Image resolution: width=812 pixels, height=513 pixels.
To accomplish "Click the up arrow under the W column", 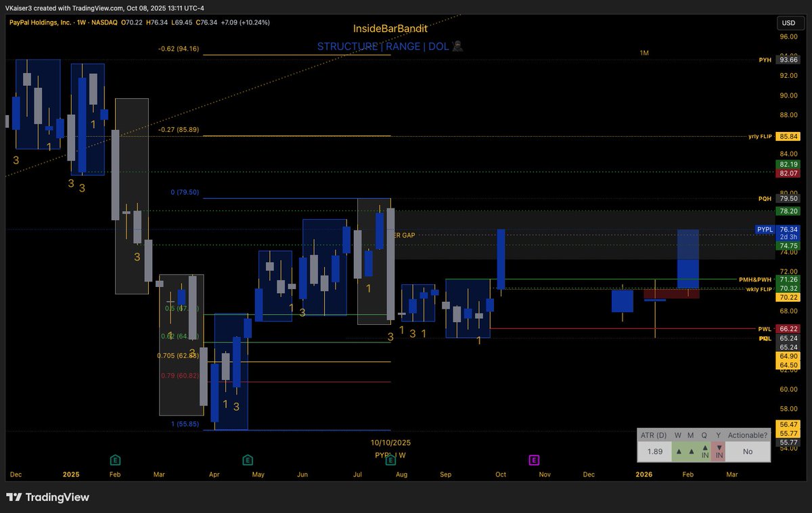I will pos(678,451).
